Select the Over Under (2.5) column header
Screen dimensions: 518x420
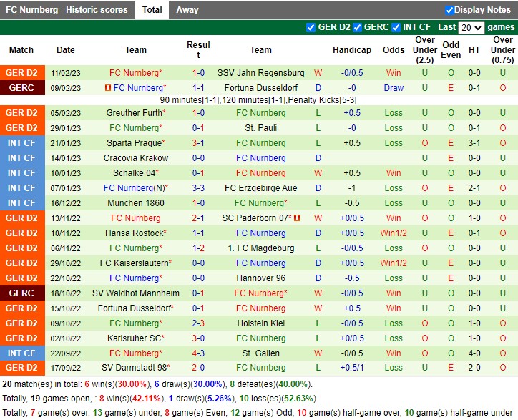[425, 50]
